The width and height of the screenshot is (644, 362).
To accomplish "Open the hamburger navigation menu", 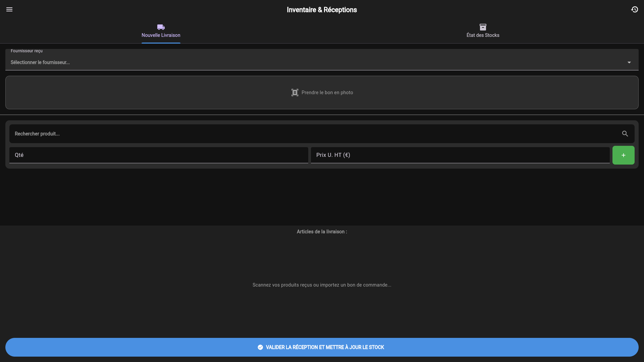I will 9,9.
